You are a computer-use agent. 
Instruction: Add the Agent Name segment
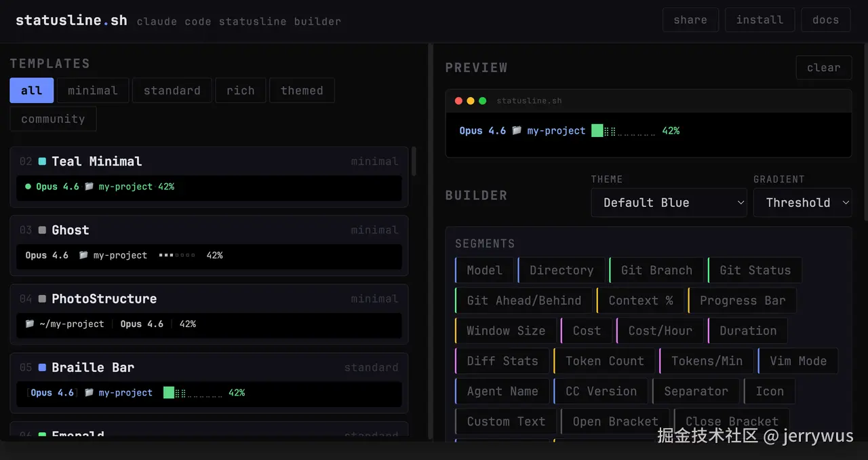pyautogui.click(x=502, y=391)
